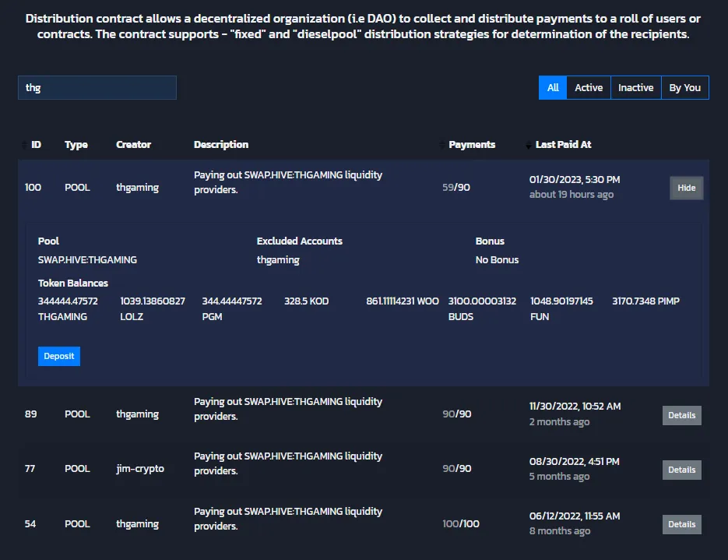Click ID 54 cell

30,523
